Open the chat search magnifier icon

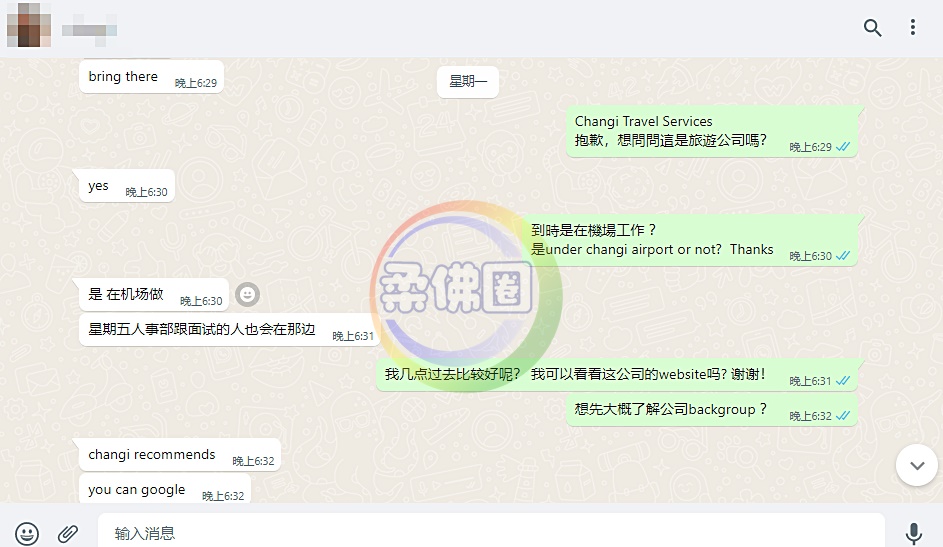[x=872, y=28]
